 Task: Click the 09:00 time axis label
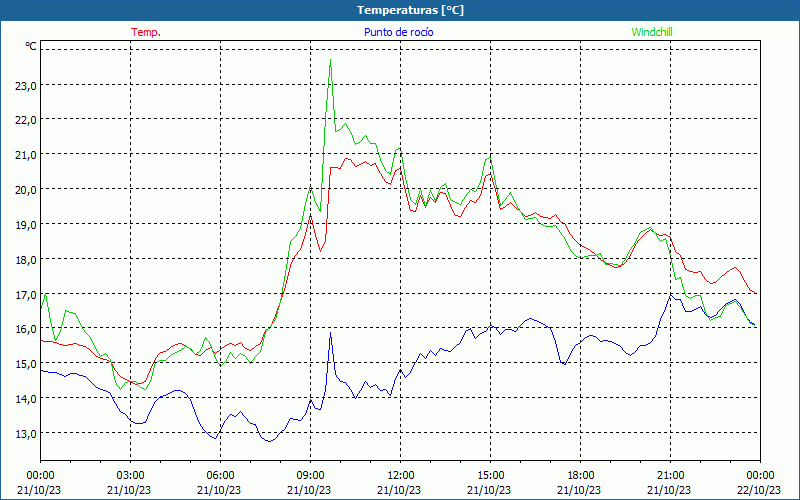pos(310,476)
